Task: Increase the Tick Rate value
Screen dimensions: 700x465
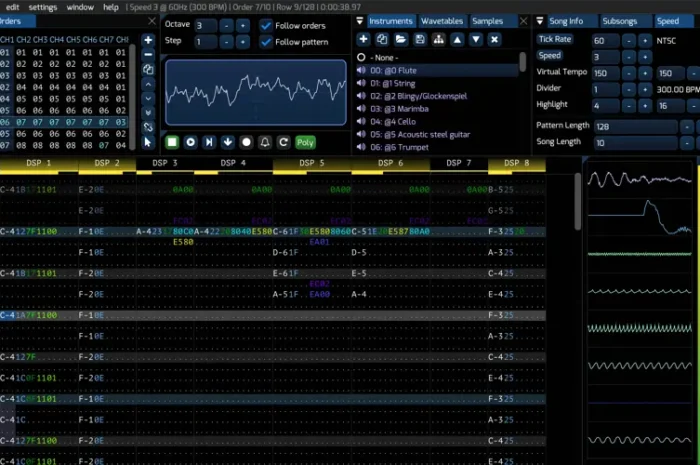Action: pos(645,41)
